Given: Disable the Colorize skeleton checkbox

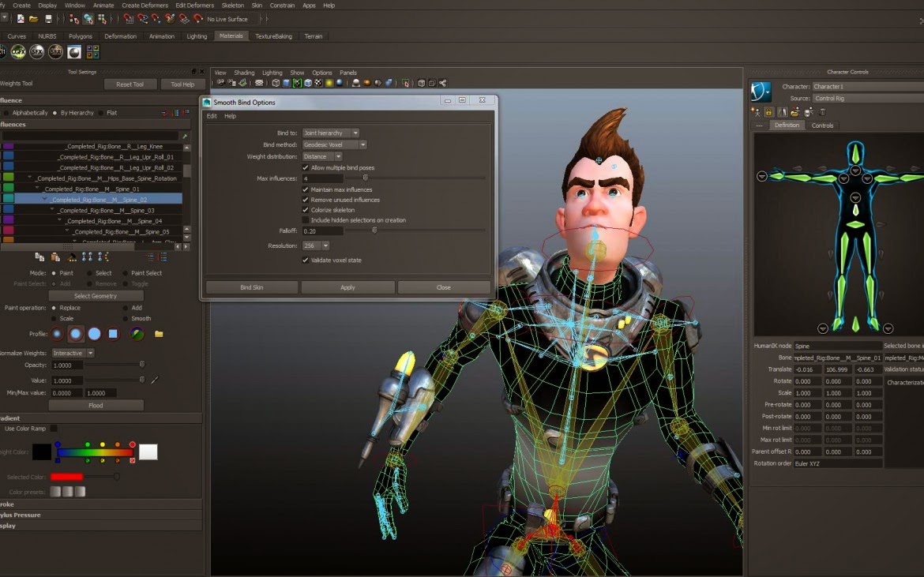Looking at the screenshot, I should [305, 210].
